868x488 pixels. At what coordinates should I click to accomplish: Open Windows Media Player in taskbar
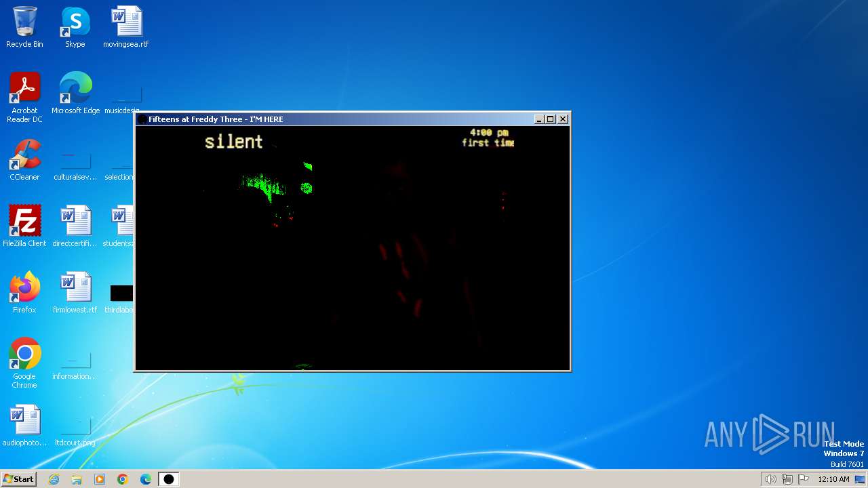click(x=100, y=479)
